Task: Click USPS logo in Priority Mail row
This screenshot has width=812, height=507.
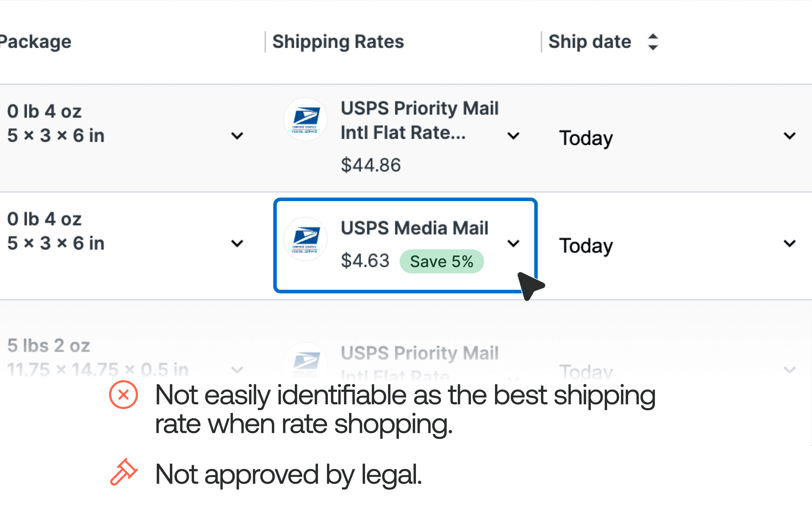Action: coord(305,119)
